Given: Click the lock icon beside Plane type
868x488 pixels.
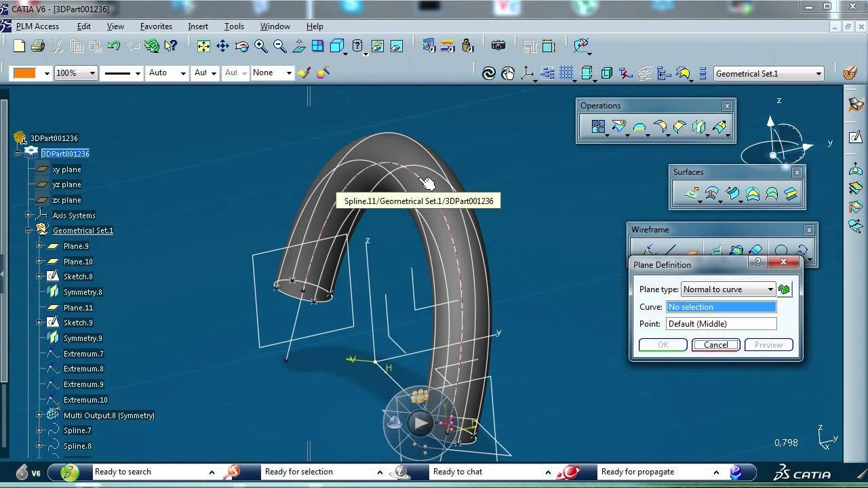Looking at the screenshot, I should (x=785, y=289).
